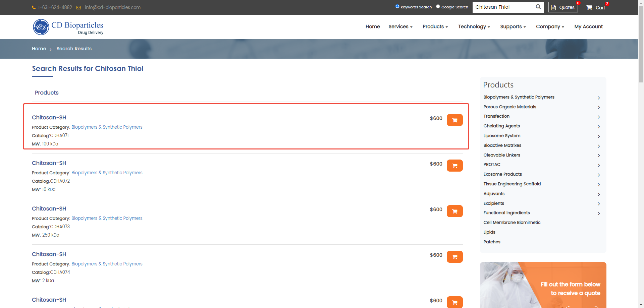Open category link for the CDHA072 product
The height and width of the screenshot is (308, 644).
(107, 173)
